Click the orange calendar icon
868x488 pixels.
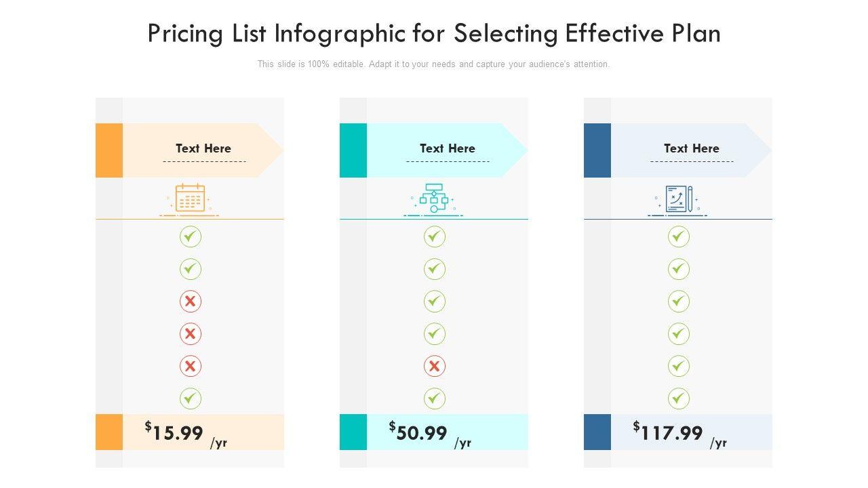click(190, 199)
